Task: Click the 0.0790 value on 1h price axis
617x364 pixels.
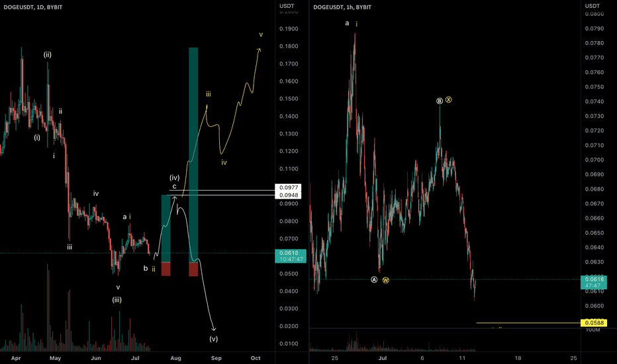Action: [x=594, y=28]
